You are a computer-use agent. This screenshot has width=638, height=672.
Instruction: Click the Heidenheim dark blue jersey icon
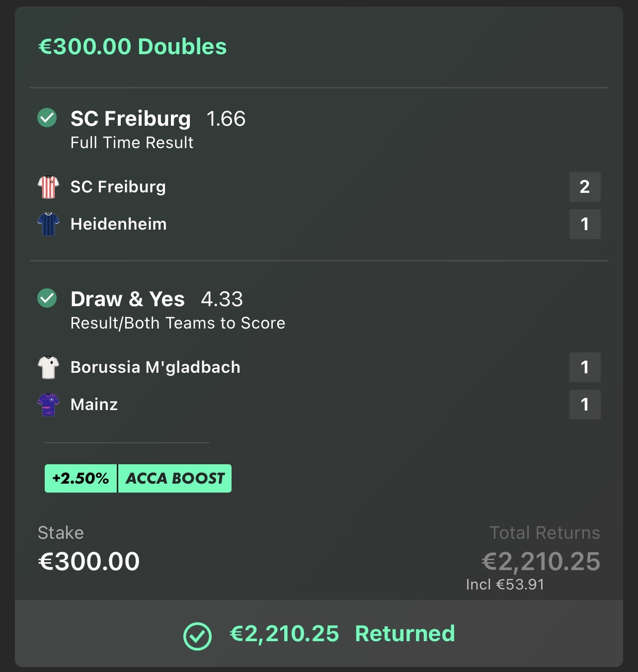pyautogui.click(x=48, y=224)
